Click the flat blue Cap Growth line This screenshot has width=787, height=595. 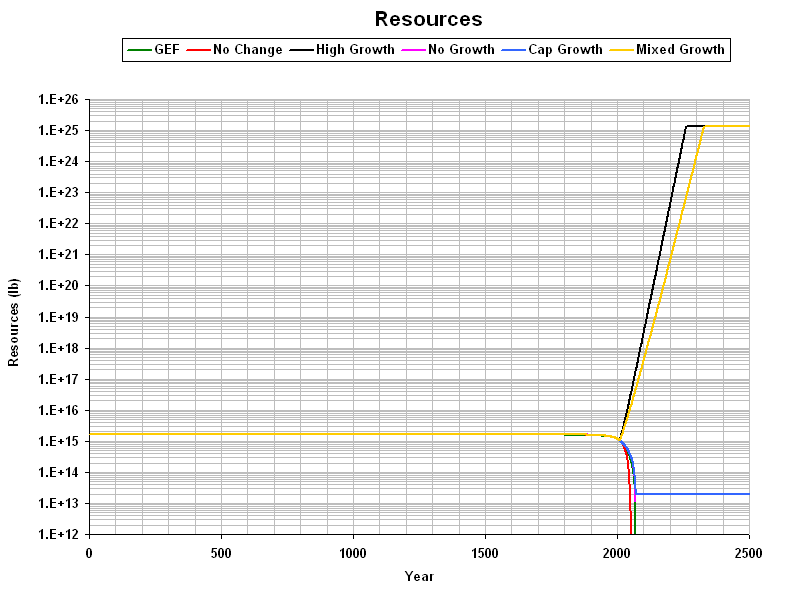point(700,494)
